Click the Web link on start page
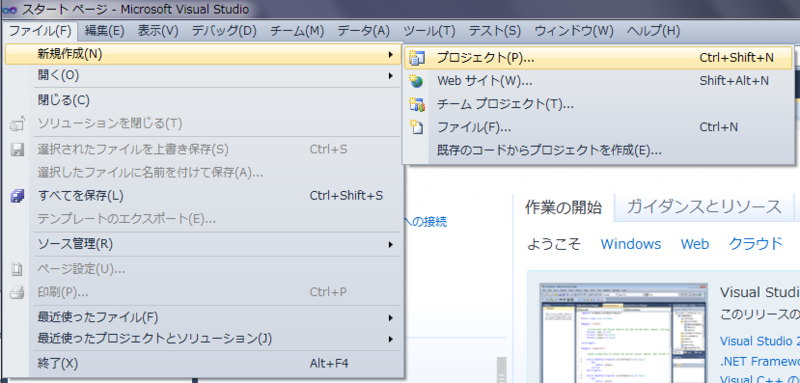This screenshot has width=800, height=383. [x=695, y=244]
